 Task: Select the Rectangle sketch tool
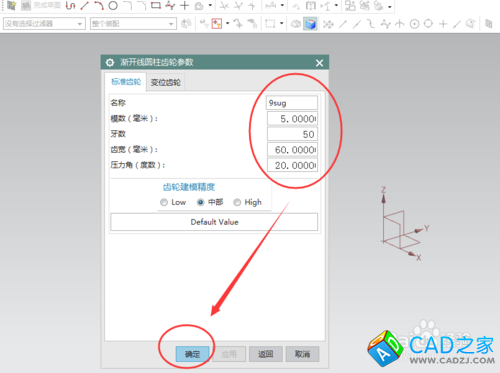(x=156, y=5)
